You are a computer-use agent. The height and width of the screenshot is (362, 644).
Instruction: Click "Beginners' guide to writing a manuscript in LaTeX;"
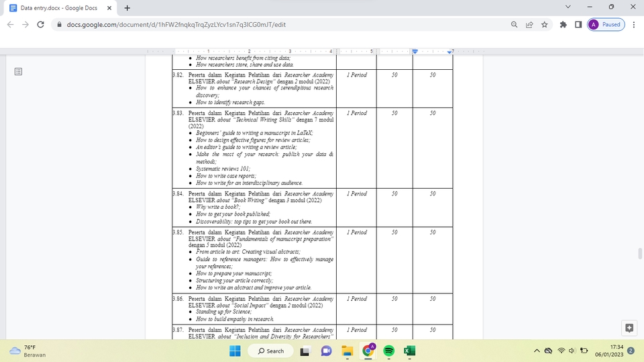pyautogui.click(x=254, y=133)
